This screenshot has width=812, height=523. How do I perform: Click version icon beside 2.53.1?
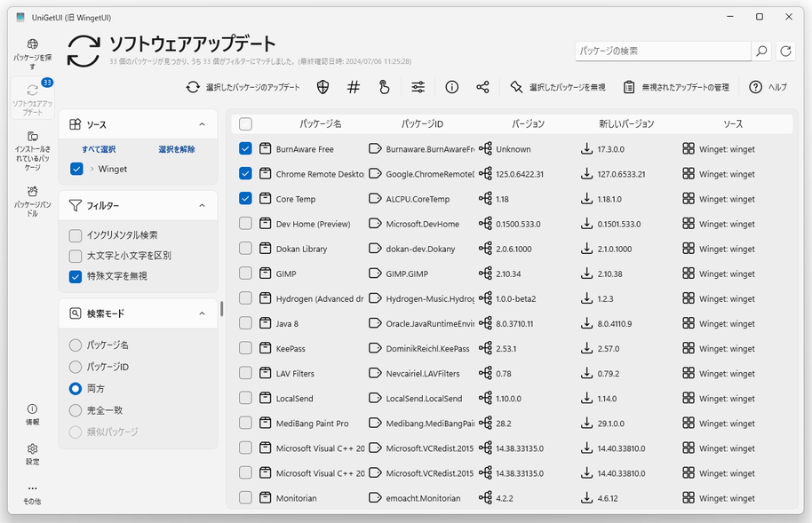[485, 348]
